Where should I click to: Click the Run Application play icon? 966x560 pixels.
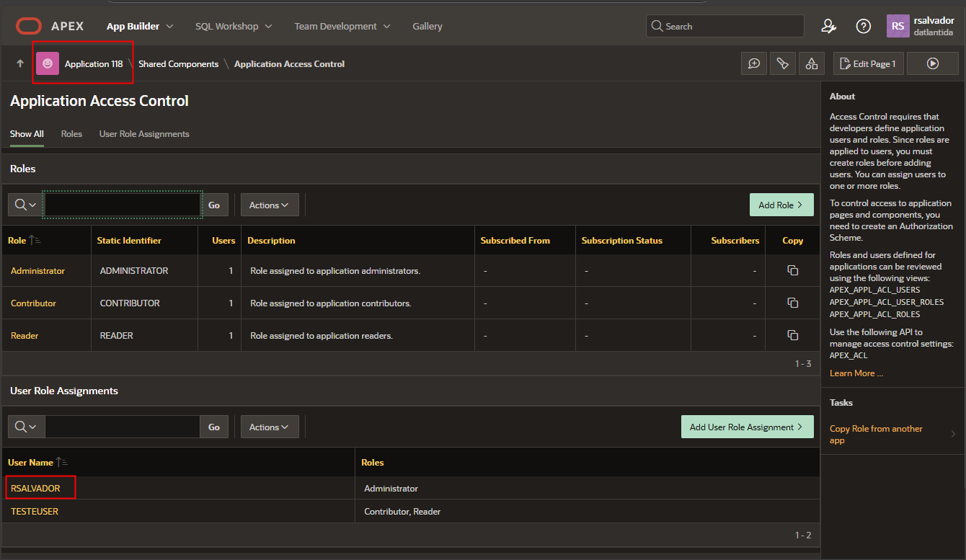tap(932, 64)
